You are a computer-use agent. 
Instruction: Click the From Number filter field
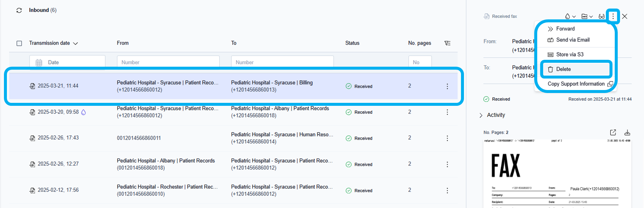pos(168,62)
